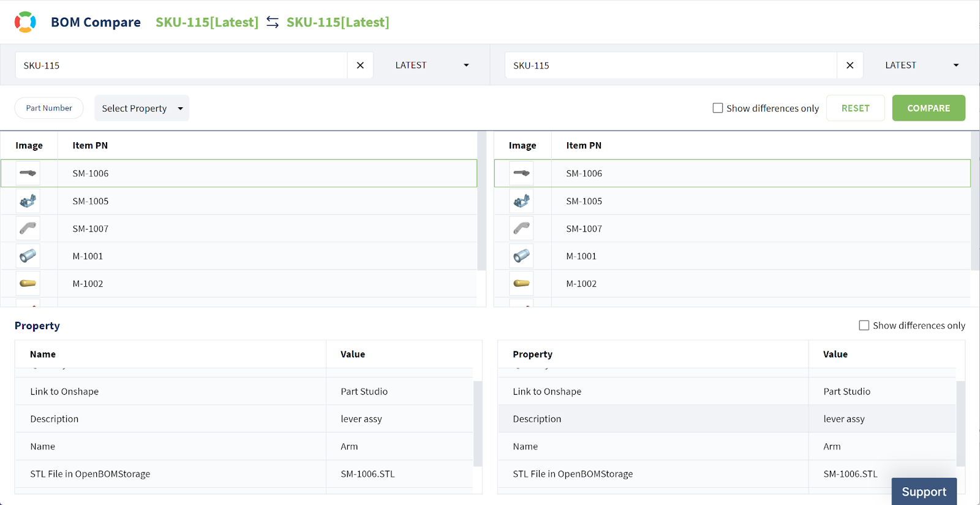Screen dimensions: 980x505
Task: Click left Link to Onshape property row
Action: coord(244,392)
